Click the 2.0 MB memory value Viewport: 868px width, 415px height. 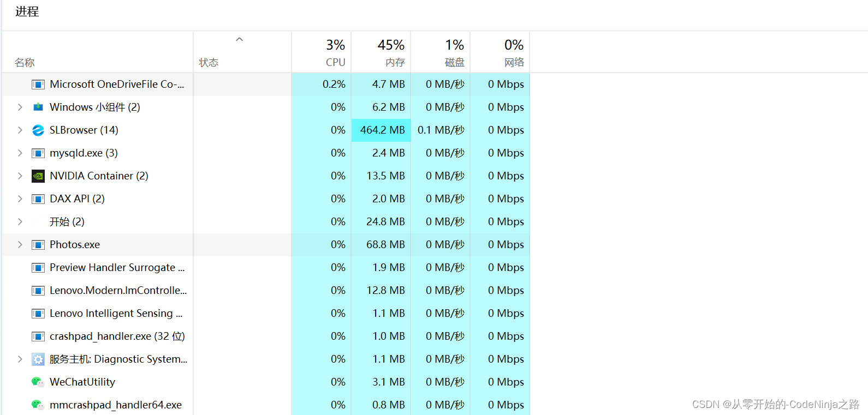(388, 199)
